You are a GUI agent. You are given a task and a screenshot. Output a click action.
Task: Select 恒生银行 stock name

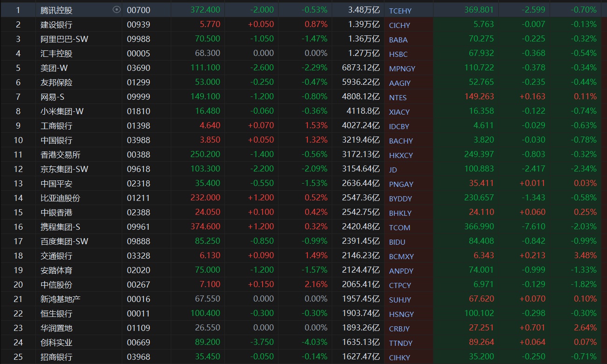[56, 314]
